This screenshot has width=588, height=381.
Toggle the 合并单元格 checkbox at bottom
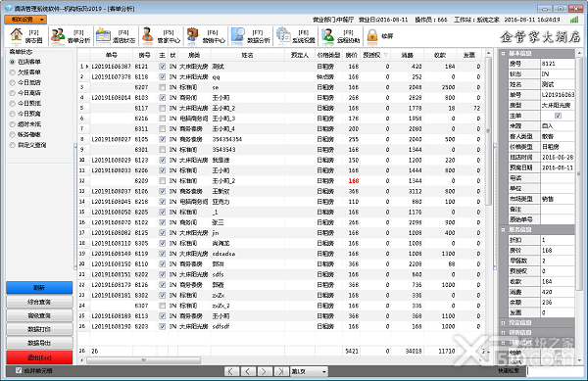[19, 370]
